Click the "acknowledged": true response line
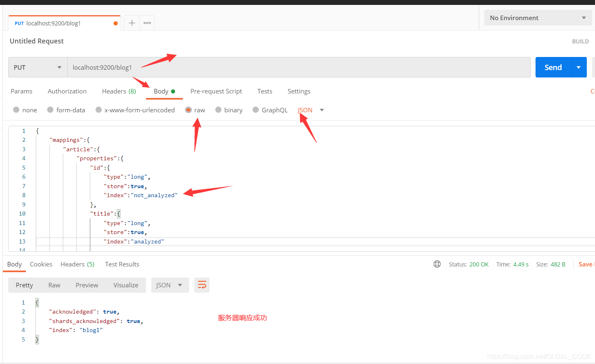The width and height of the screenshot is (595, 364). pyautogui.click(x=84, y=312)
